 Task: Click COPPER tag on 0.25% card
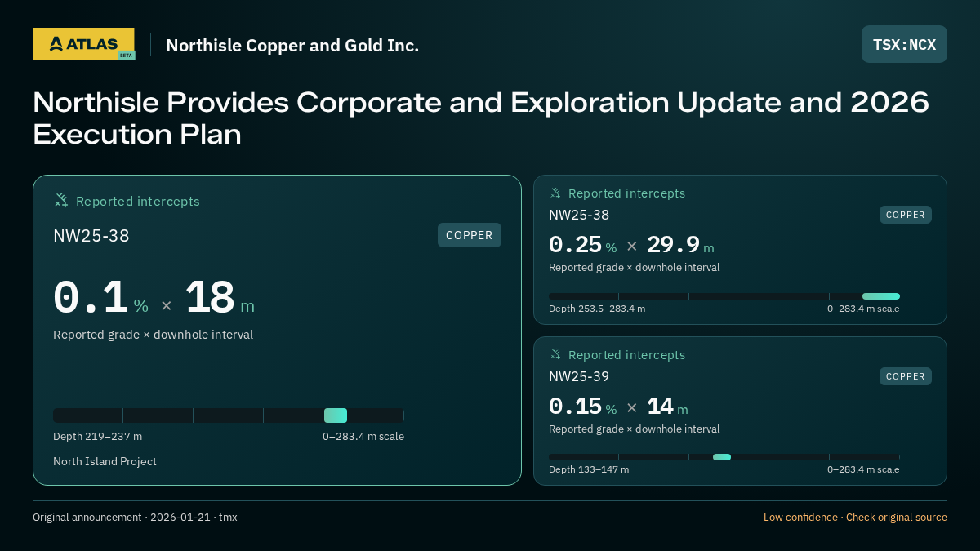coord(906,215)
